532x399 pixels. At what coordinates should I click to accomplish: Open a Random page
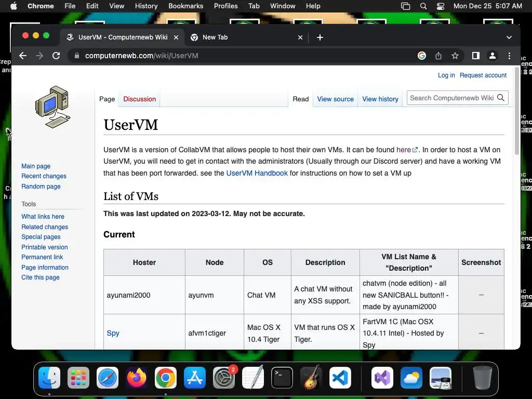point(41,187)
